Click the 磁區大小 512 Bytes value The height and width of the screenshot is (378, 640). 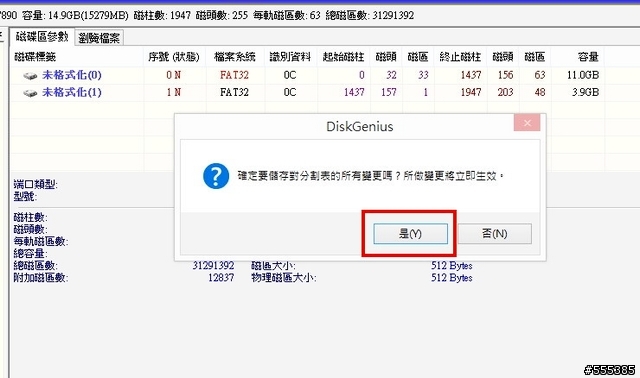(x=452, y=266)
